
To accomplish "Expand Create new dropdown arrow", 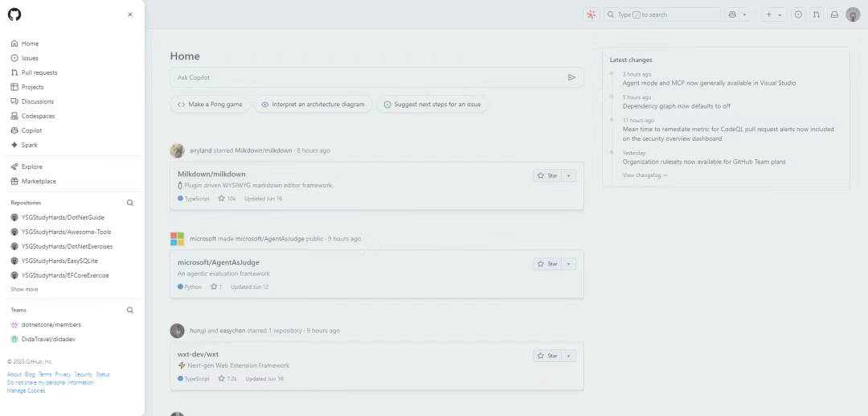I will click(780, 15).
